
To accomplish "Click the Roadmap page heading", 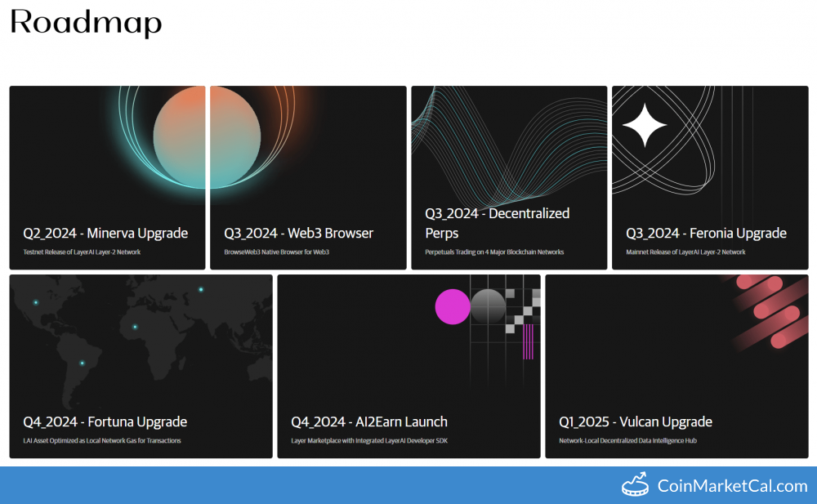I will tap(86, 23).
